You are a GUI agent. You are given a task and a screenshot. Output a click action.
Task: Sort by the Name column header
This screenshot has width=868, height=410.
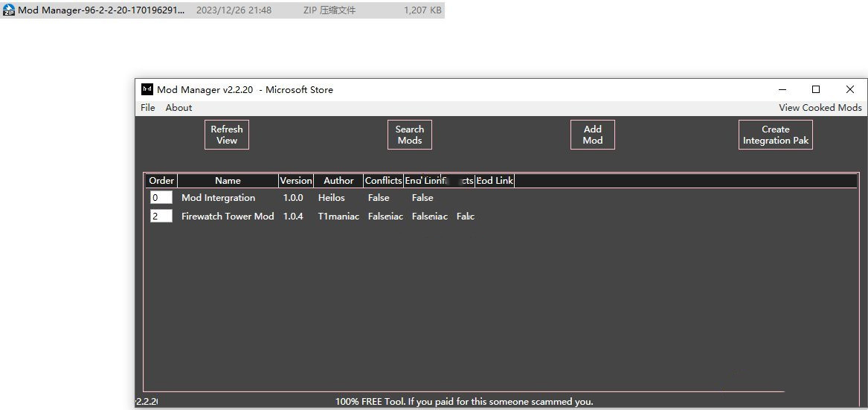(x=228, y=181)
